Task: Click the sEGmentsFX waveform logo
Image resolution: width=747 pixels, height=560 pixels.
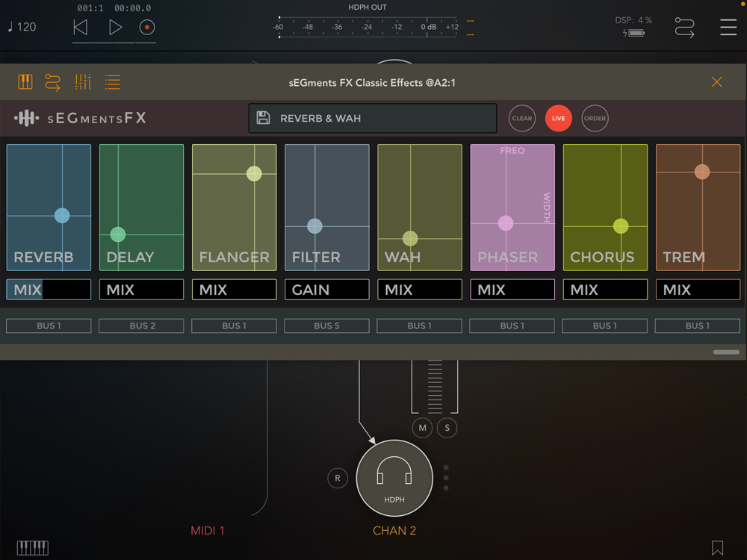Action: point(26,118)
